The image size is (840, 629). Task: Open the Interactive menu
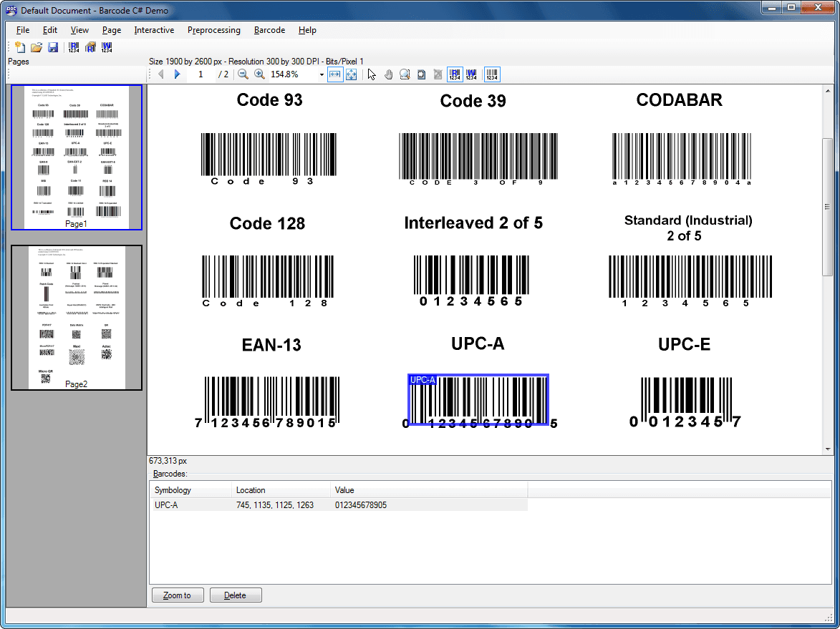154,30
